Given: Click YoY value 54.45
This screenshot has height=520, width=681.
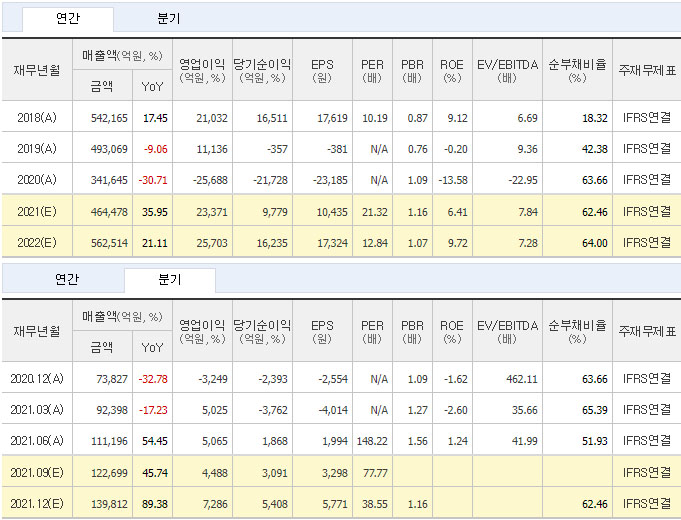Looking at the screenshot, I should [155, 441].
